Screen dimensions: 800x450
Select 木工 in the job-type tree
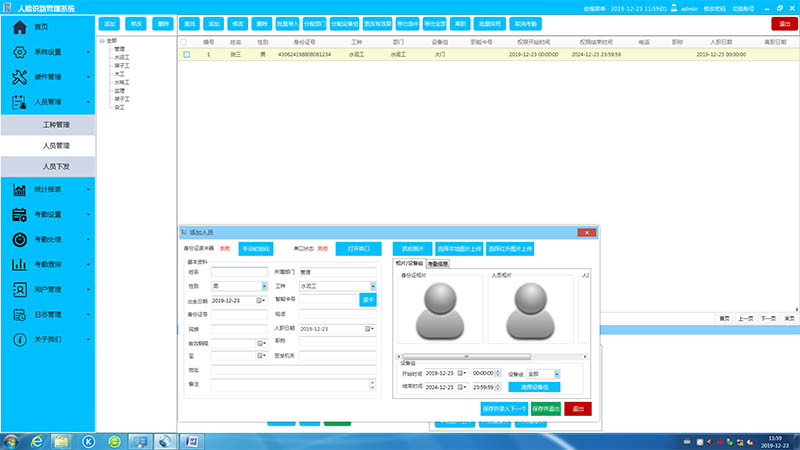click(x=119, y=74)
